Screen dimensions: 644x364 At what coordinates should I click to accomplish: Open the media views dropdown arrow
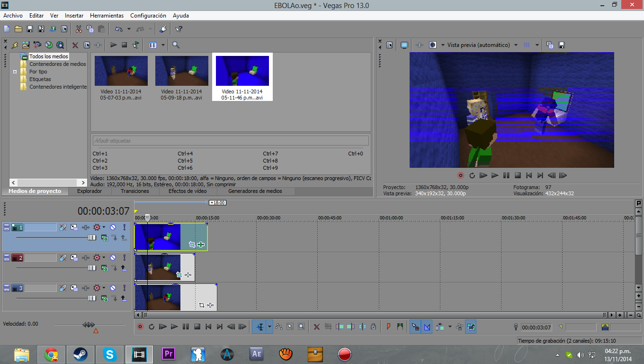click(163, 45)
